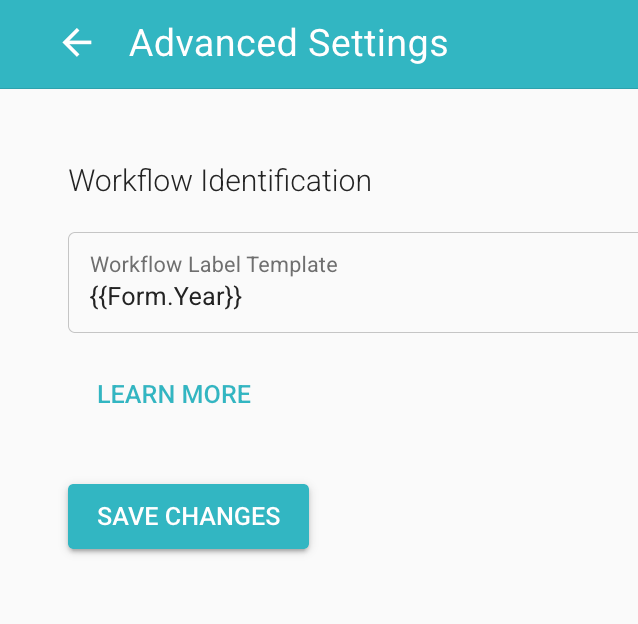The height and width of the screenshot is (624, 638).
Task: Place cursor after closing braces of template
Action: coord(243,297)
